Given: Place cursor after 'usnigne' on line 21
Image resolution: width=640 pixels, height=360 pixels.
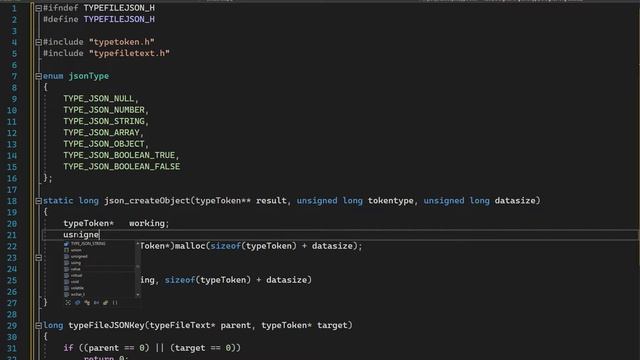Looking at the screenshot, I should (100, 235).
